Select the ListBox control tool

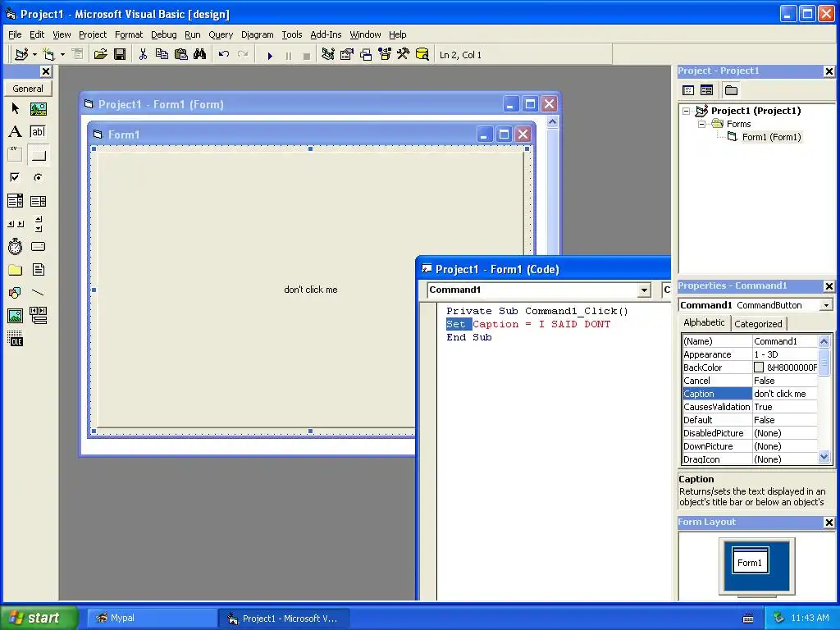(38, 201)
